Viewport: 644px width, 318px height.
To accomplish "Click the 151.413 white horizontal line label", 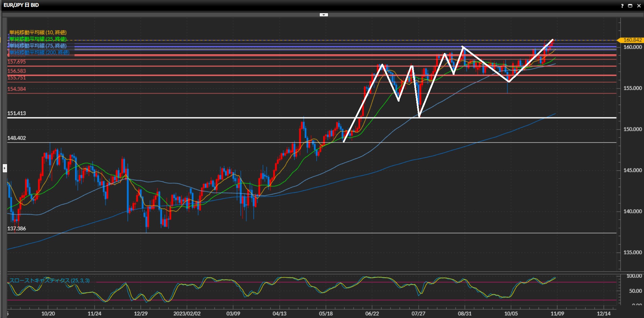I will click(x=16, y=113).
